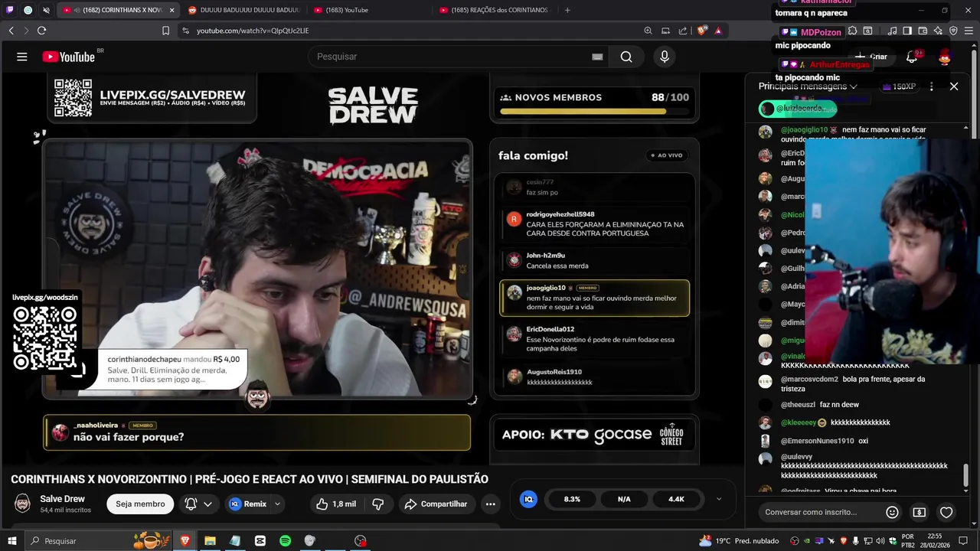Image resolution: width=980 pixels, height=551 pixels.
Task: Expand the IQ stats panel chevron
Action: click(x=718, y=499)
